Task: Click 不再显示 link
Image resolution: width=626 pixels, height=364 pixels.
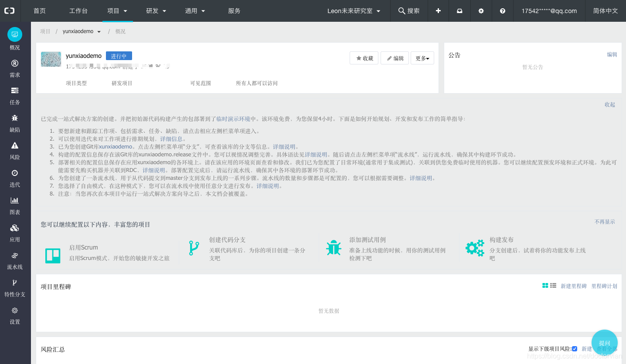Action: 605,222
